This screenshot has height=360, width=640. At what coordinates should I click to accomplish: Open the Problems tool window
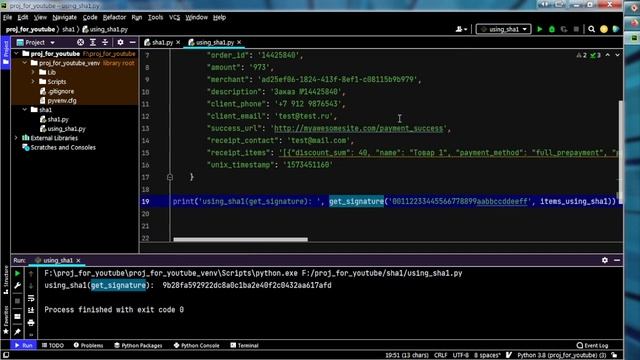(x=88, y=345)
